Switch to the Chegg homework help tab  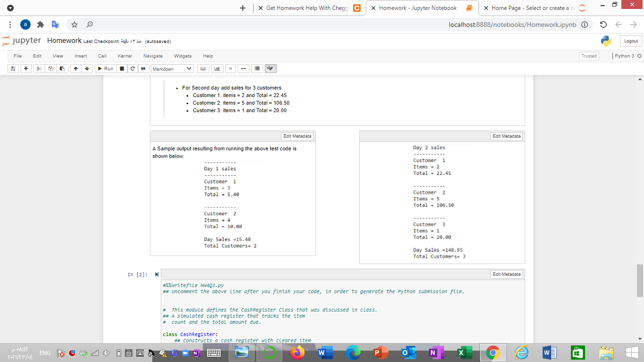[306, 8]
